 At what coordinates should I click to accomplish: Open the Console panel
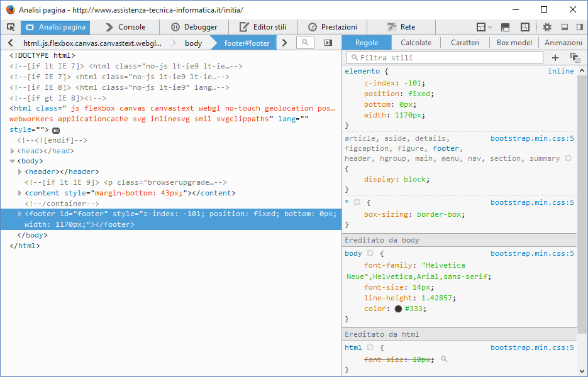point(125,27)
